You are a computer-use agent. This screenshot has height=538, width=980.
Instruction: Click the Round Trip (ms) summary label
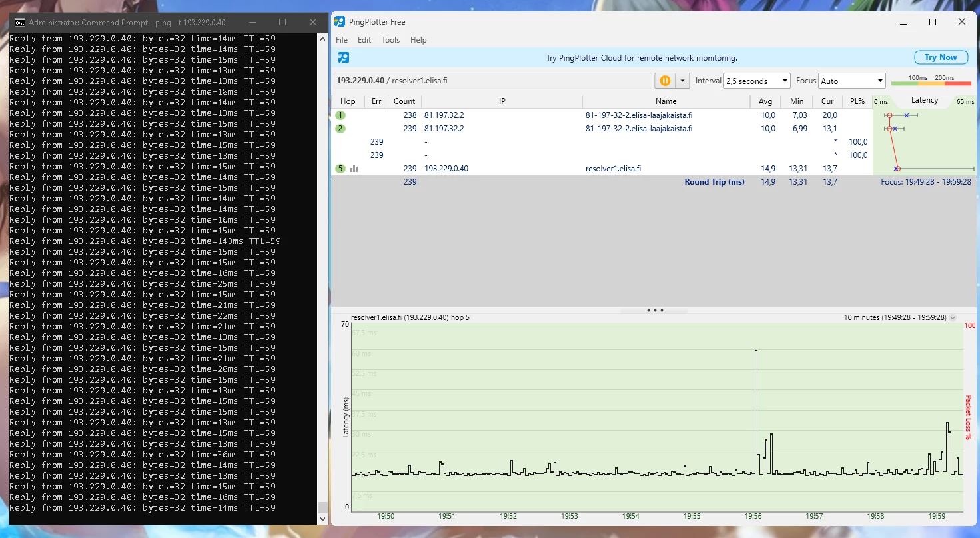click(x=714, y=182)
